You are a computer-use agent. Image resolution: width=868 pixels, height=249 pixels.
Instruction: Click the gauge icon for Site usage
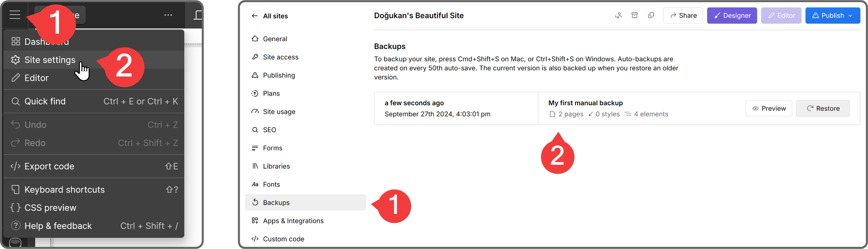click(255, 112)
